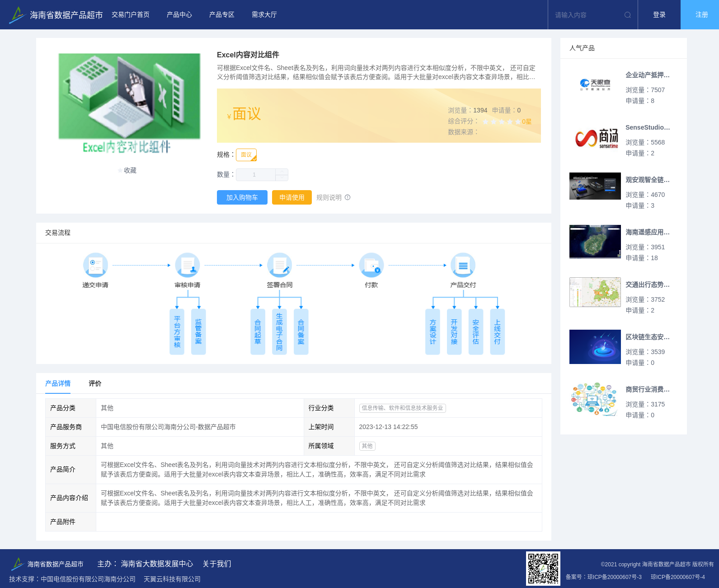Click the 合同起草 sub-step box
Image resolution: width=719 pixels, height=588 pixels.
tap(258, 331)
